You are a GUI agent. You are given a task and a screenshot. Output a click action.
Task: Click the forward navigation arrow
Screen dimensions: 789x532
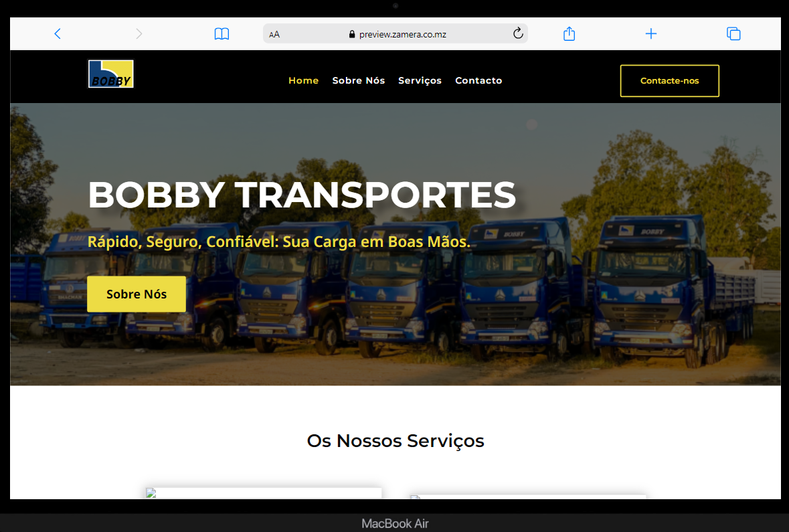[139, 33]
